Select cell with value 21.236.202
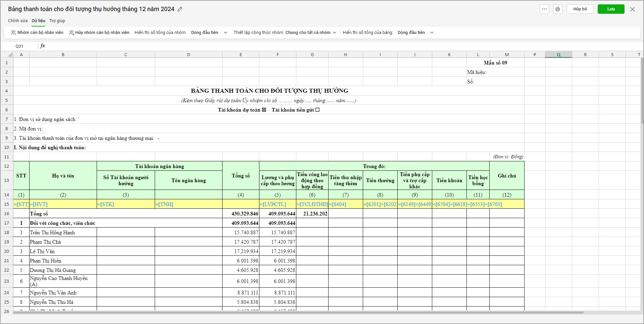The image size is (644, 324). (x=312, y=213)
